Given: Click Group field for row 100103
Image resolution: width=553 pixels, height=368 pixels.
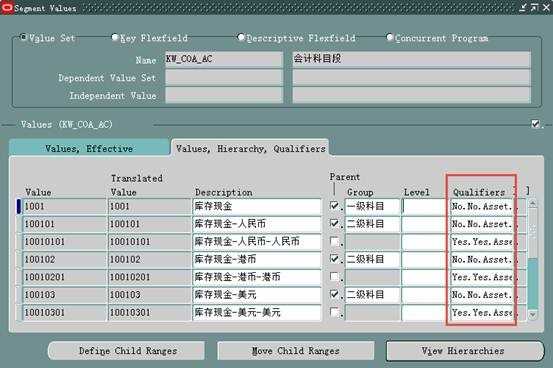Looking at the screenshot, I should [372, 295].
